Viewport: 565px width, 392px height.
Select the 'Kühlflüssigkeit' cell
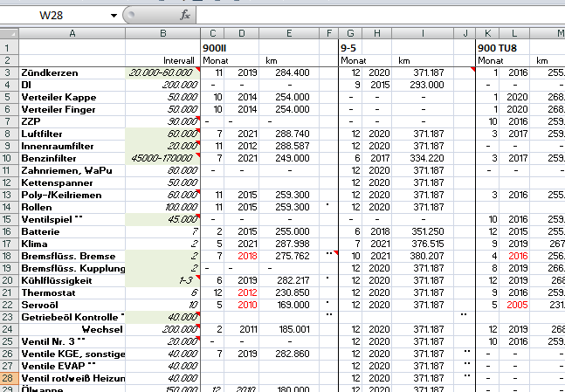pyautogui.click(x=72, y=280)
